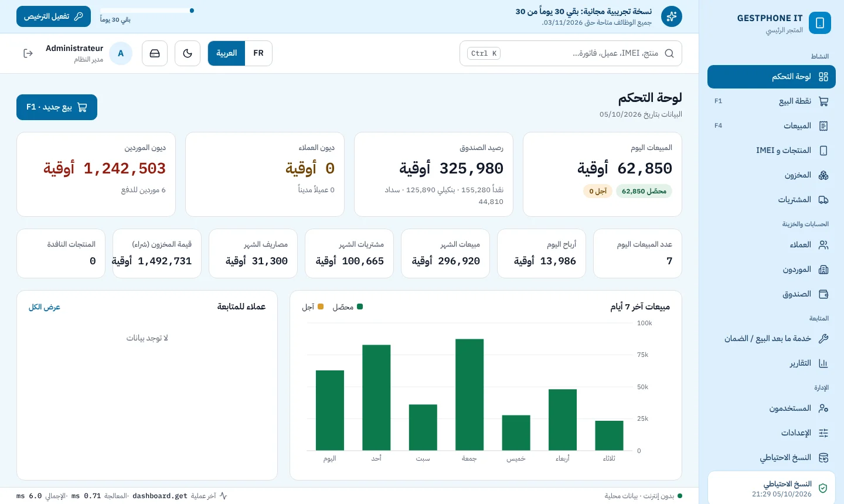
Task: Open المنتجات و IMEI phone icon
Action: tap(823, 151)
